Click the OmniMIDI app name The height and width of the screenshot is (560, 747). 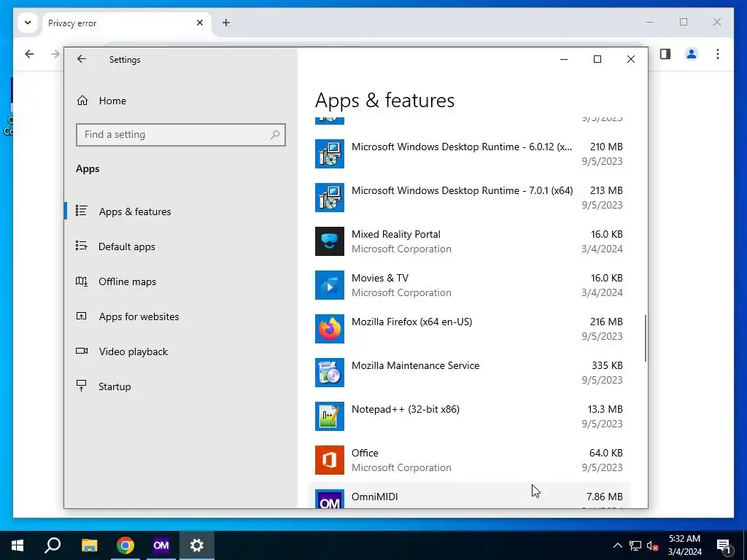point(375,497)
